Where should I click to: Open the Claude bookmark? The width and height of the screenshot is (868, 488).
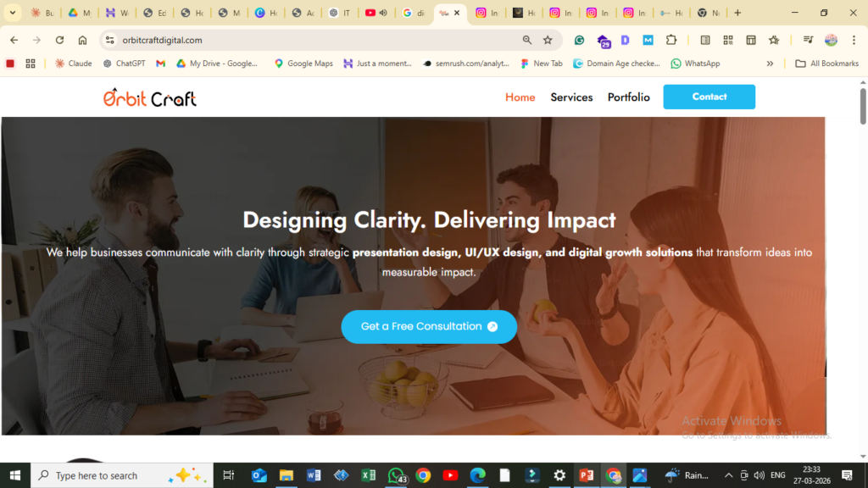point(74,64)
